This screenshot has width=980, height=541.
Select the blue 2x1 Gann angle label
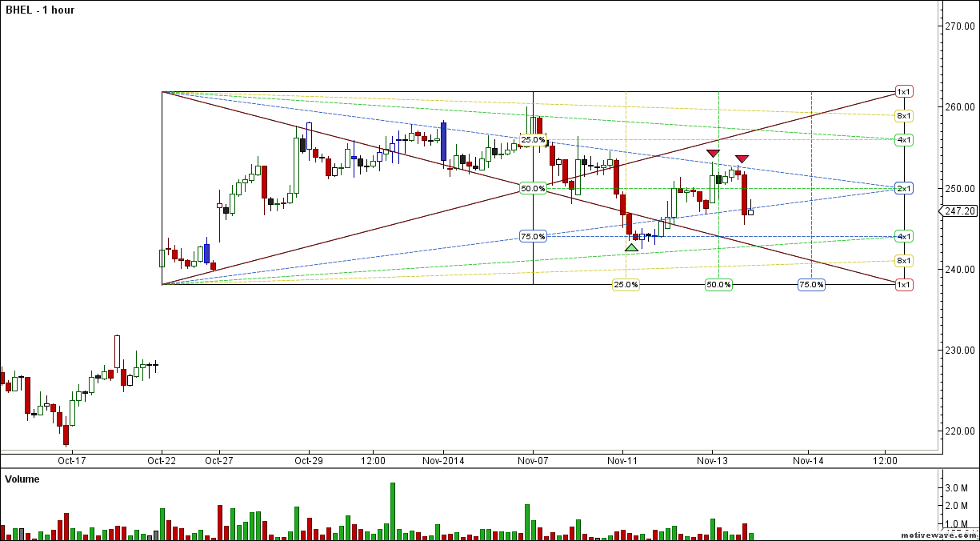[904, 189]
